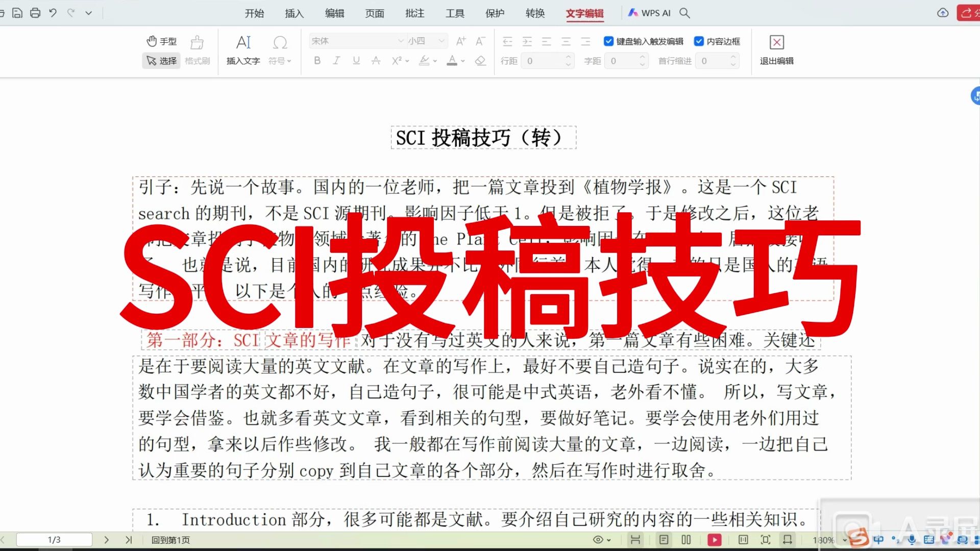The height and width of the screenshot is (551, 980).
Task: Click 退出编辑 to exit editing
Action: (776, 51)
